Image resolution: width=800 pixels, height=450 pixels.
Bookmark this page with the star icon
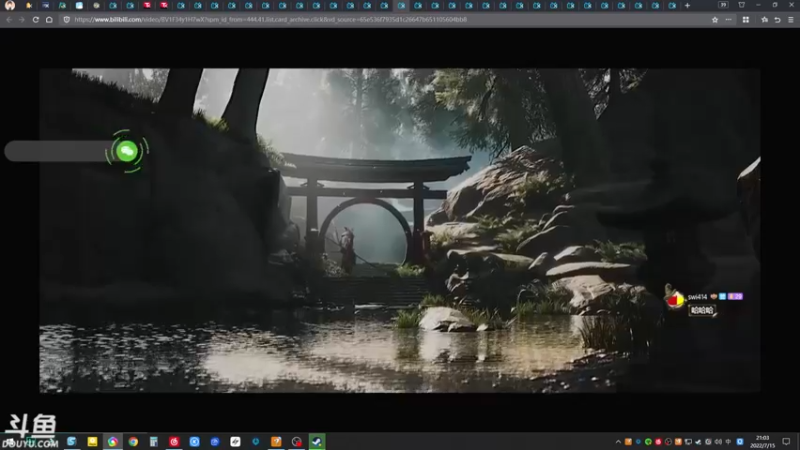point(715,19)
